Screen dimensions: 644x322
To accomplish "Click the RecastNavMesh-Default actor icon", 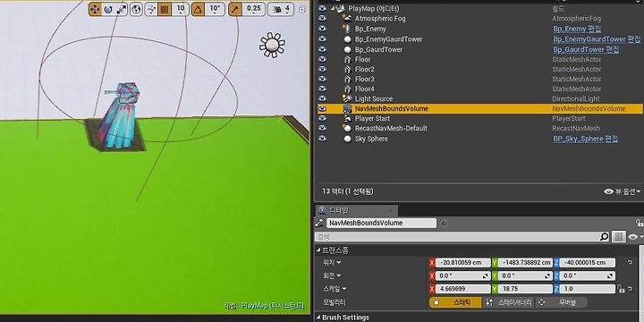I will (x=347, y=129).
